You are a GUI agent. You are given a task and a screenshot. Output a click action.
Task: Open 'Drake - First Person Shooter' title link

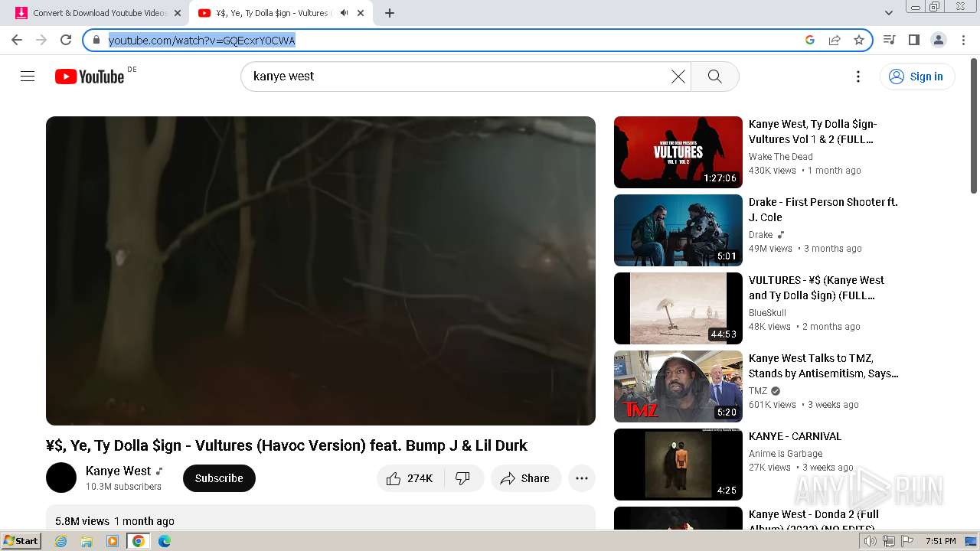pos(823,210)
